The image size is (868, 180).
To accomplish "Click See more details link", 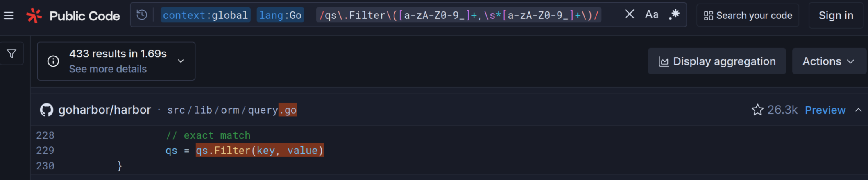I will click(x=108, y=69).
